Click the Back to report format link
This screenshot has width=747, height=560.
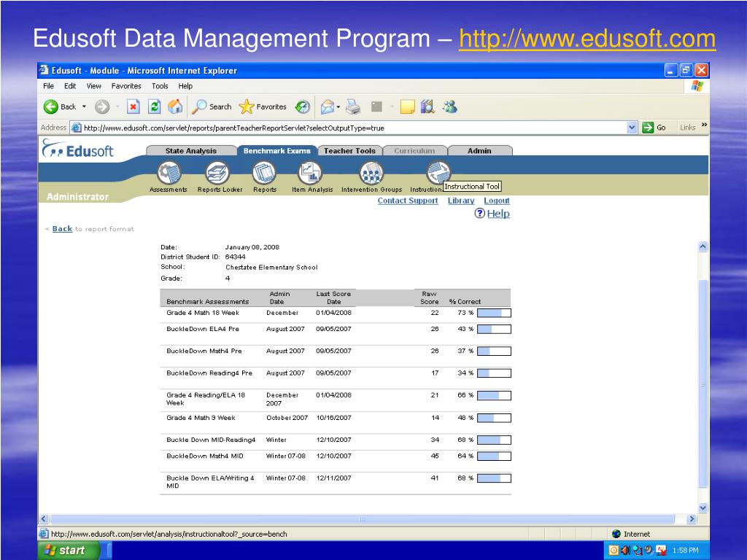click(x=63, y=228)
